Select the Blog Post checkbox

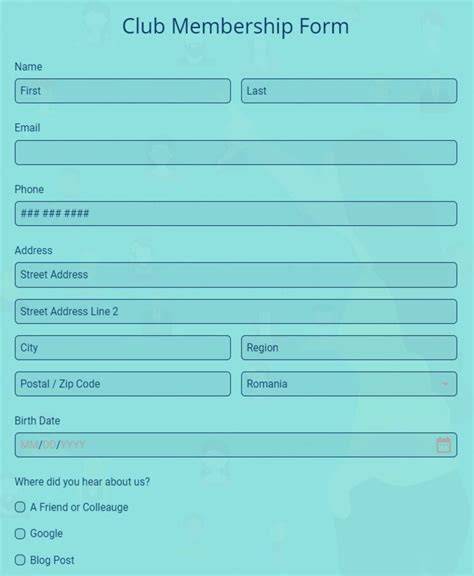coord(20,560)
